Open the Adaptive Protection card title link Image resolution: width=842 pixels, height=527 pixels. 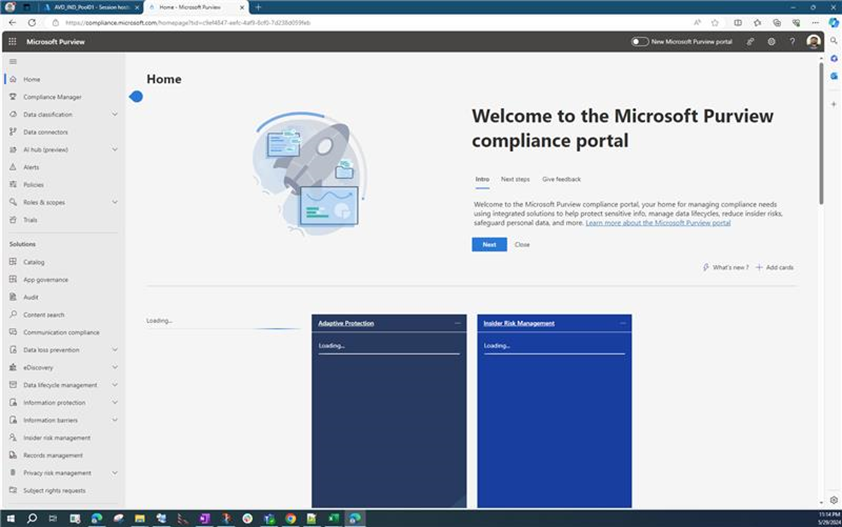click(346, 323)
